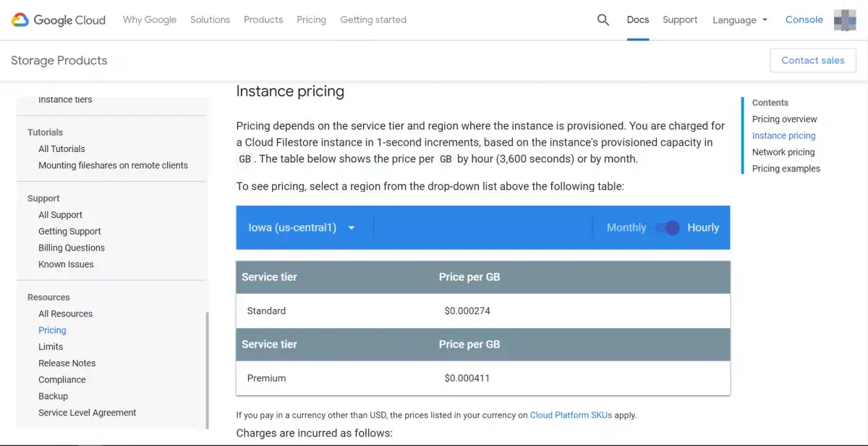Open the user account avatar
Image resolution: width=868 pixels, height=446 pixels.
(x=845, y=20)
